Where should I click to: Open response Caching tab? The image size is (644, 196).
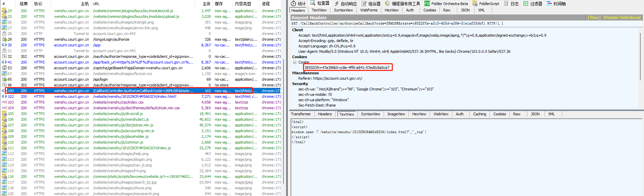coord(480,114)
